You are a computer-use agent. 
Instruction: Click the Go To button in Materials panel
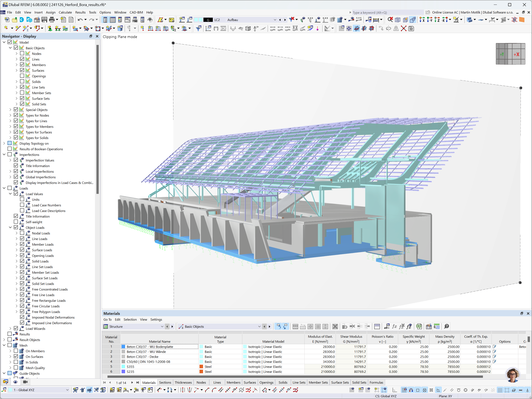click(107, 319)
